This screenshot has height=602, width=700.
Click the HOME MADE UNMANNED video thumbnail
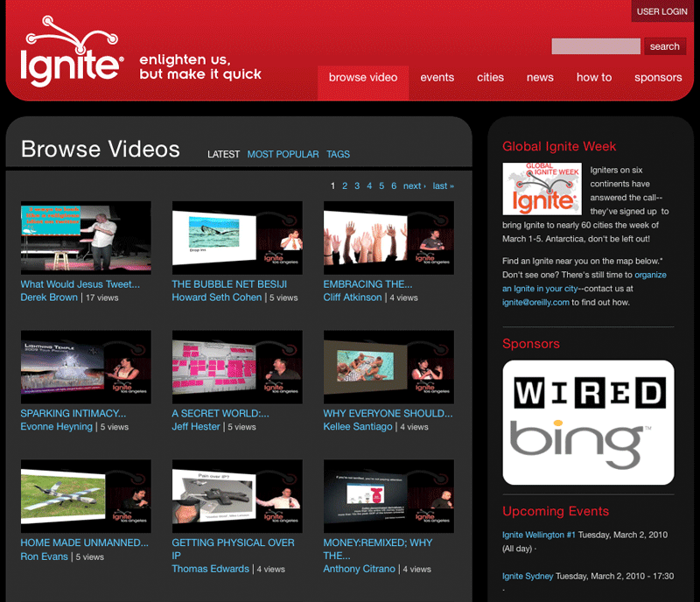tap(85, 496)
